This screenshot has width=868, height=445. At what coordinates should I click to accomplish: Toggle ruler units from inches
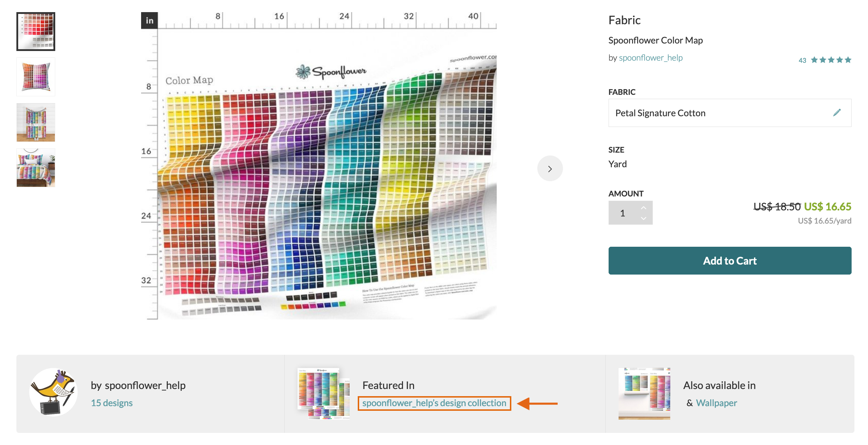coord(149,21)
